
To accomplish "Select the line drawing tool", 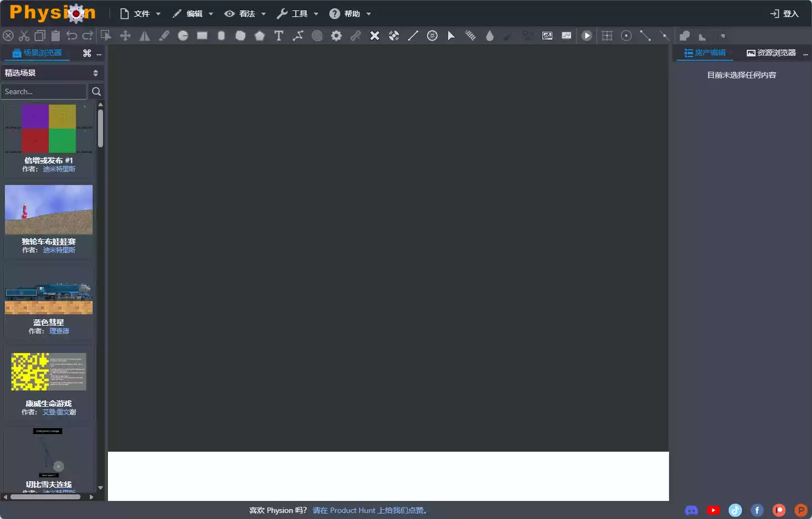I will (x=413, y=36).
